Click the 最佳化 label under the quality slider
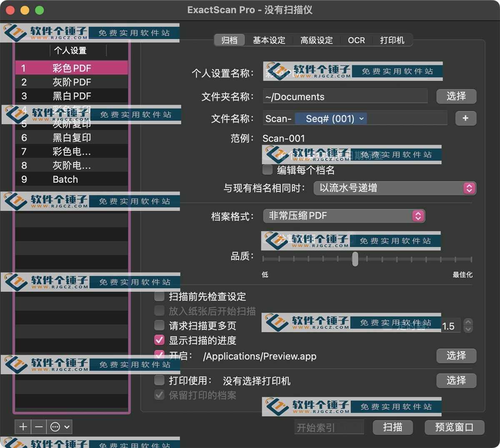 tap(462, 275)
